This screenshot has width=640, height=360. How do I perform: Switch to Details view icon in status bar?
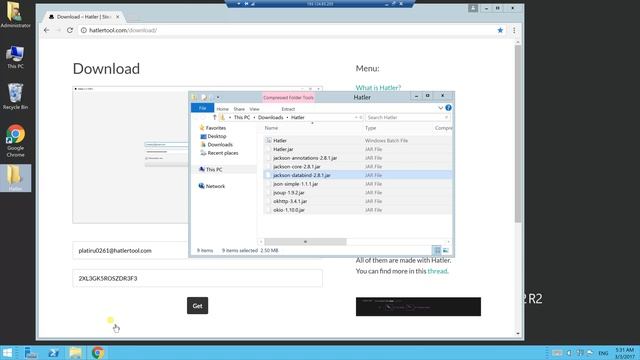[437, 250]
